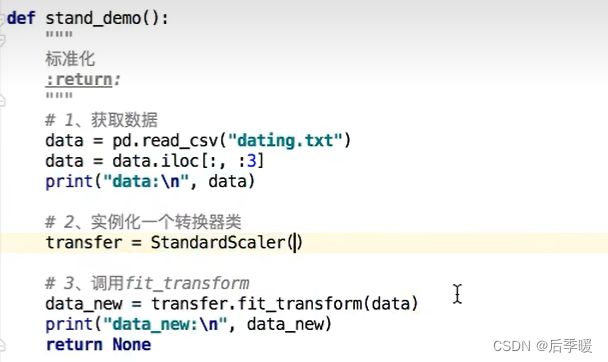608x362 pixels.
Task: Click the fit_transform text in the third comment
Action: (187, 283)
